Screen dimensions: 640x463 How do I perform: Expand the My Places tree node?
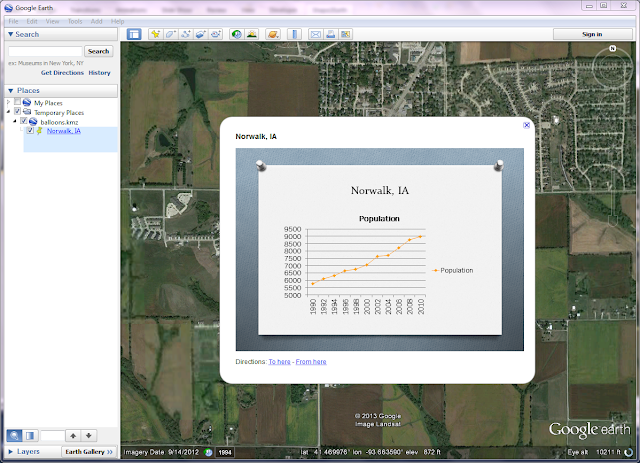click(8, 102)
